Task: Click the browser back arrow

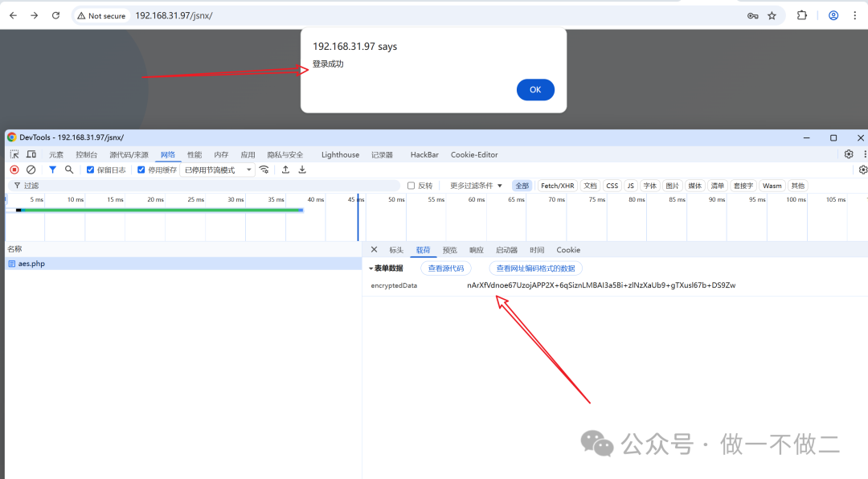Action: pyautogui.click(x=14, y=15)
